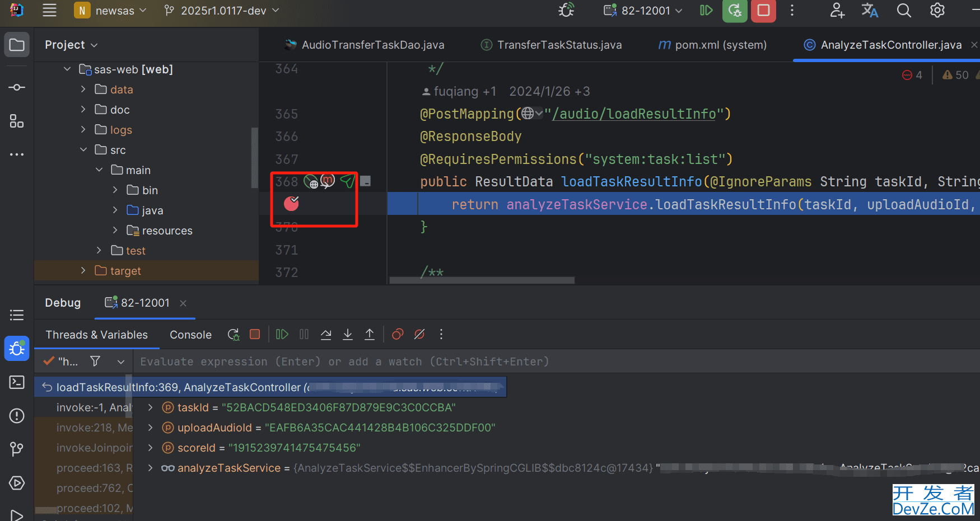Open the Code With Me add-user icon
The width and height of the screenshot is (980, 521).
pyautogui.click(x=837, y=11)
